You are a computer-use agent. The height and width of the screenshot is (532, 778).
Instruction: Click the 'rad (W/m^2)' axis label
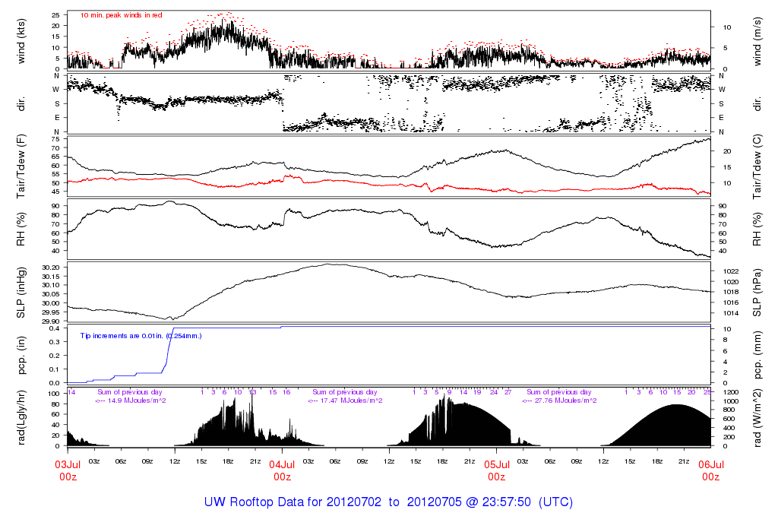(x=757, y=418)
